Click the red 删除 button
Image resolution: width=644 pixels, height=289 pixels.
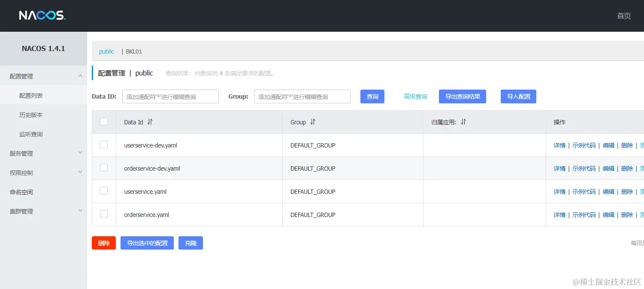tap(104, 243)
